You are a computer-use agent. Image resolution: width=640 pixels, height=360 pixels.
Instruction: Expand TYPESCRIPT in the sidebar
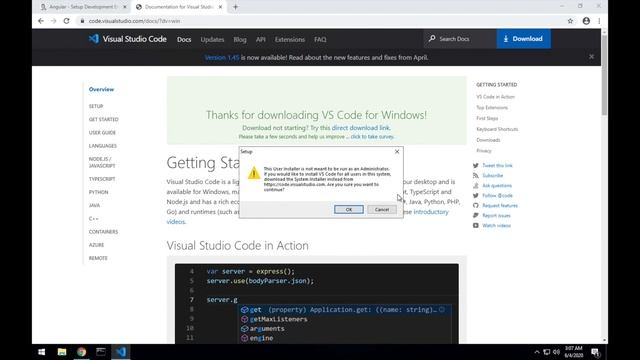tap(102, 179)
